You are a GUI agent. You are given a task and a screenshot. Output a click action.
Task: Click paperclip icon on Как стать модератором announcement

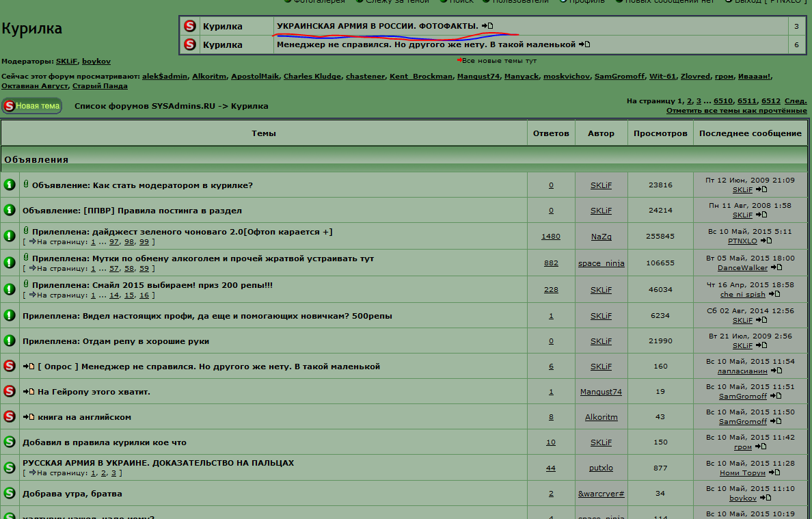(26, 184)
